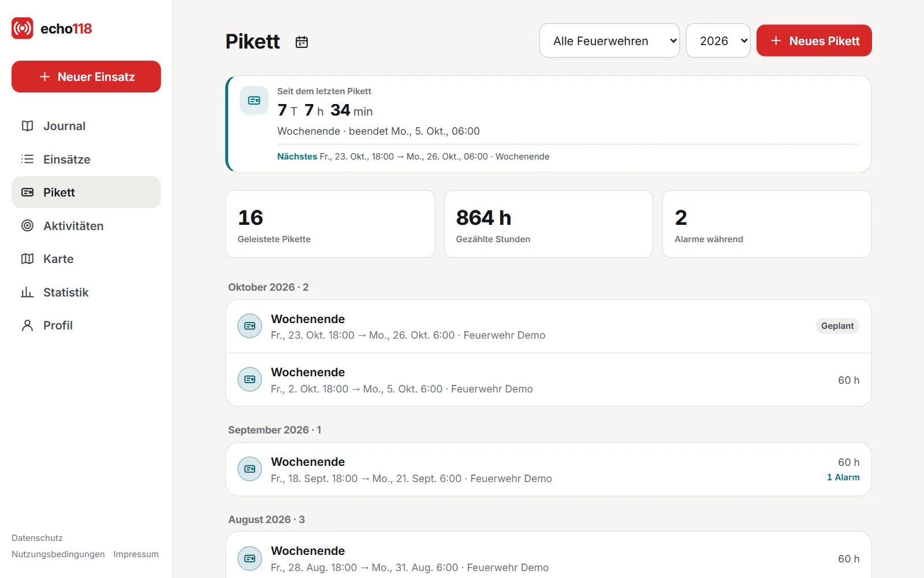Click the Oktober 2026 · 2 heading
Image resolution: width=924 pixels, height=578 pixels.
tap(269, 287)
